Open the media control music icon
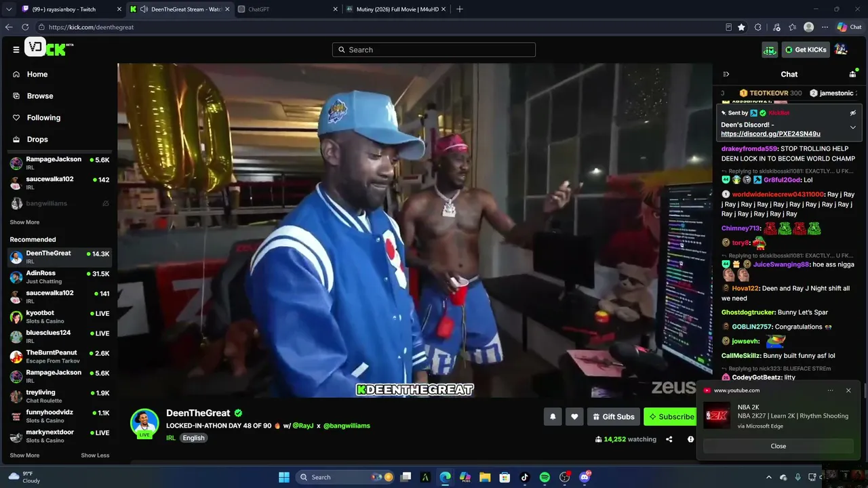868x488 pixels. click(775, 27)
